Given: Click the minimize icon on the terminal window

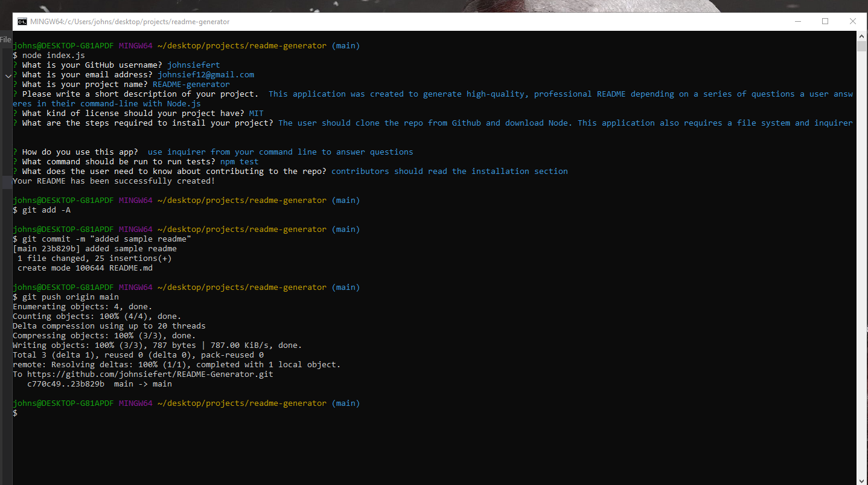Looking at the screenshot, I should [x=798, y=21].
